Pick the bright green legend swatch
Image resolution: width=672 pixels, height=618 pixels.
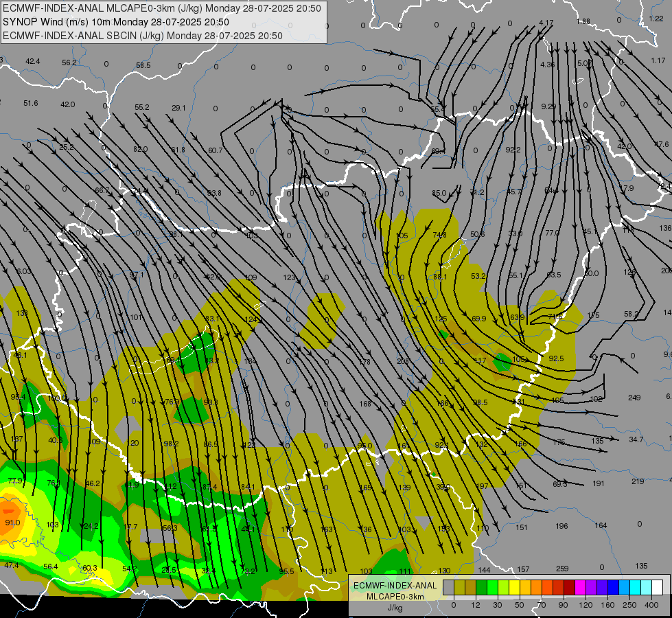tap(492, 587)
